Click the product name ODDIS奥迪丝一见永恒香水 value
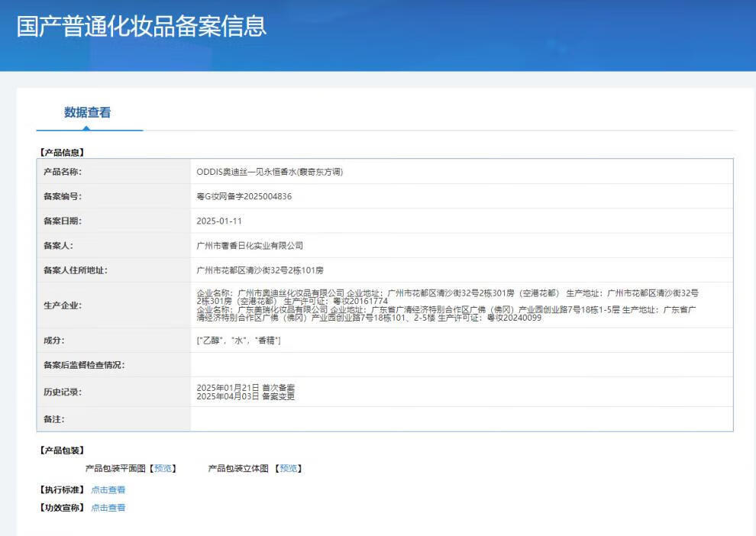 [x=270, y=172]
